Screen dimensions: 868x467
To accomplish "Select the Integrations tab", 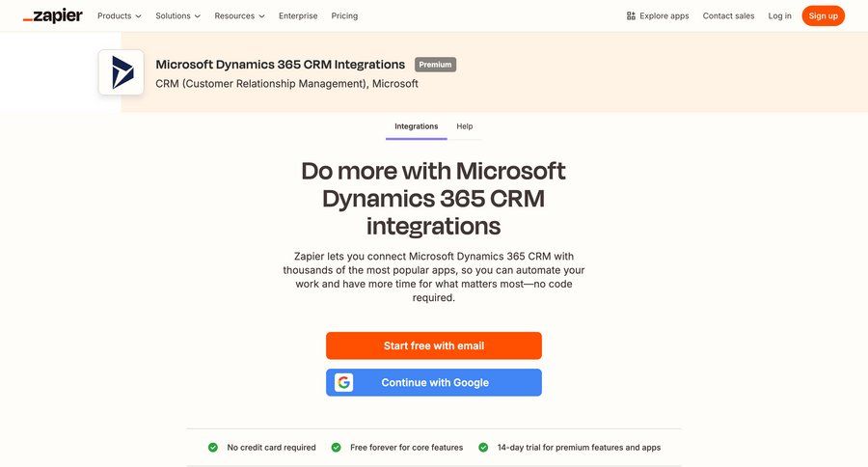I will [417, 126].
